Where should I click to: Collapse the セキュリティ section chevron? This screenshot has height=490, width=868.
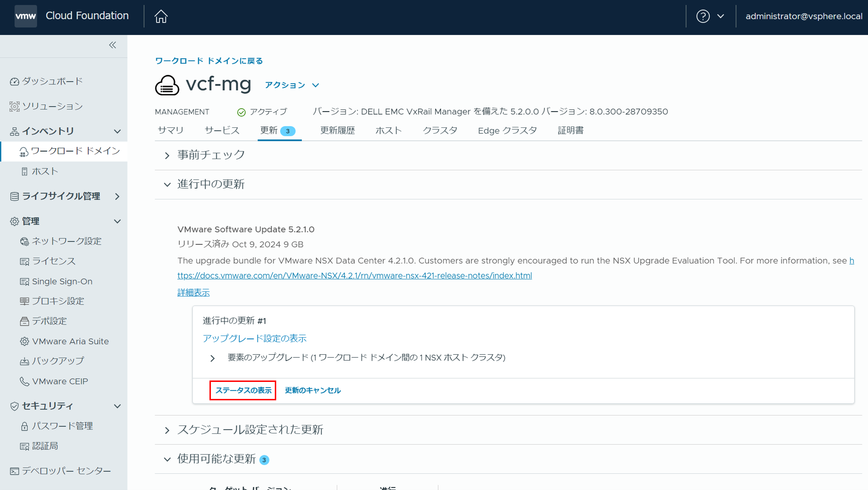(117, 406)
